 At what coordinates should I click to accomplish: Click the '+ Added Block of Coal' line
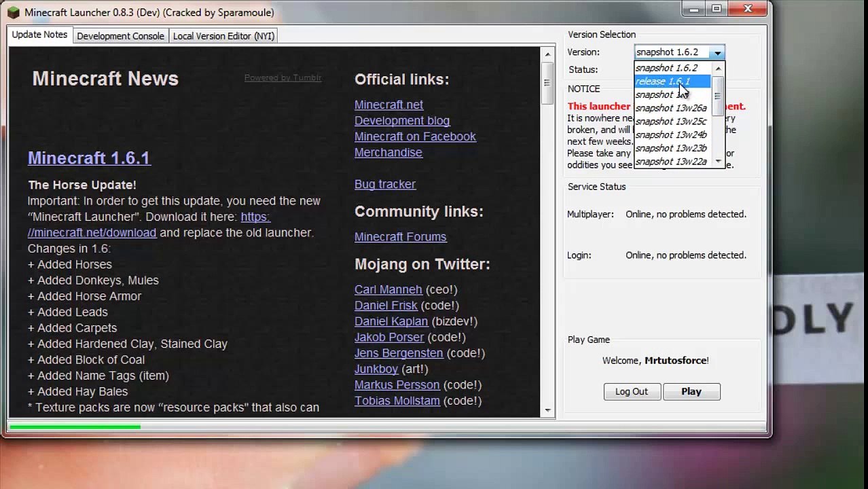point(86,360)
